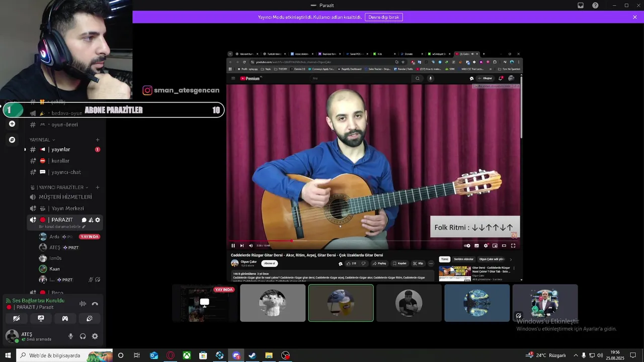Select stream tile labeled YAYINDA
The width and height of the screenshot is (644, 362).
coord(205,303)
